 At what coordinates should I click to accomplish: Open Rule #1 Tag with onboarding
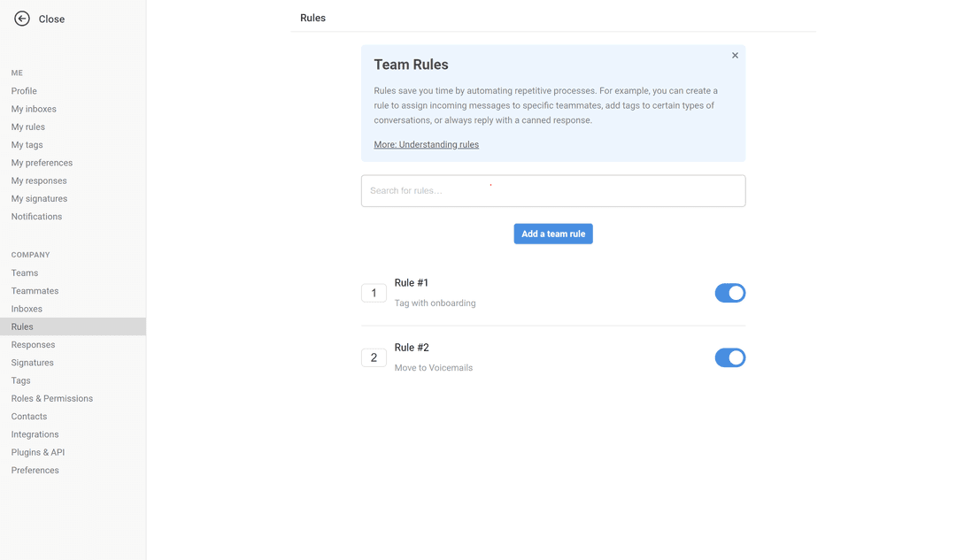point(435,293)
